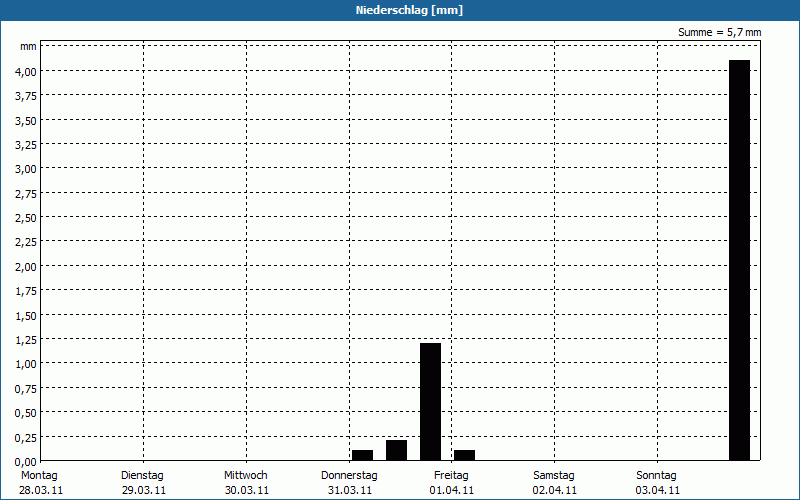Click the 2,75 y-axis value

tap(26, 194)
